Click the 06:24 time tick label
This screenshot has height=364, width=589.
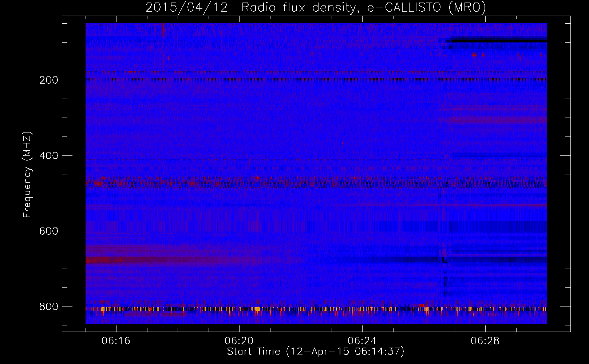tap(362, 341)
